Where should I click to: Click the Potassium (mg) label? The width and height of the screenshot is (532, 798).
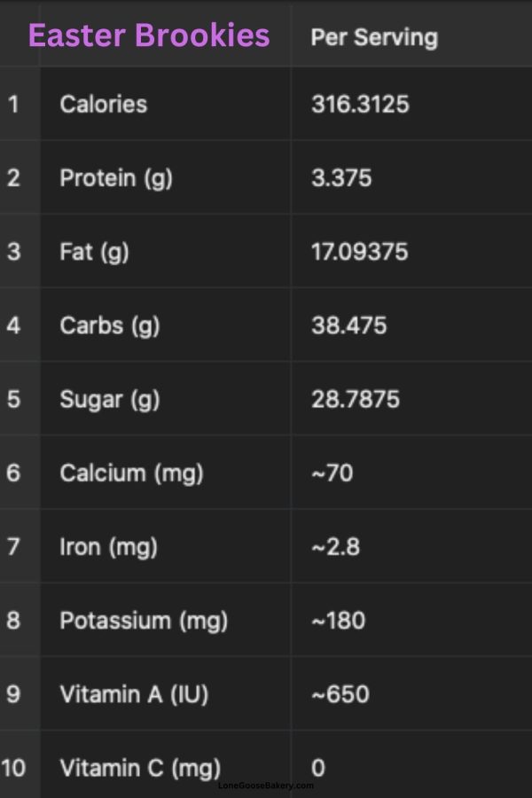pyautogui.click(x=144, y=621)
